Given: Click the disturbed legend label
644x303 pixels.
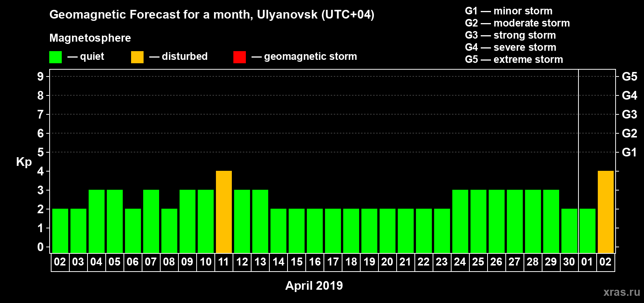Looking at the screenshot, I should pyautogui.click(x=184, y=56).
